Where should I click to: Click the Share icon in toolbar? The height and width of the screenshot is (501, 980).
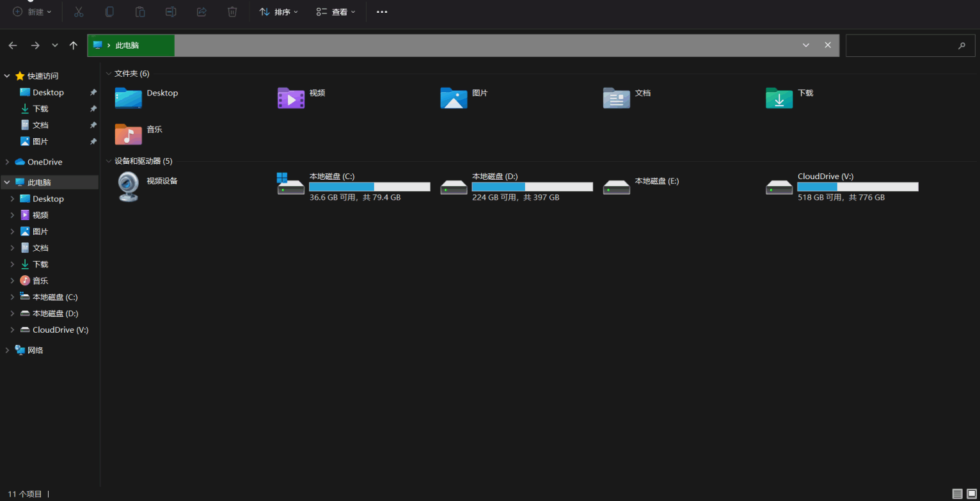[x=202, y=12]
